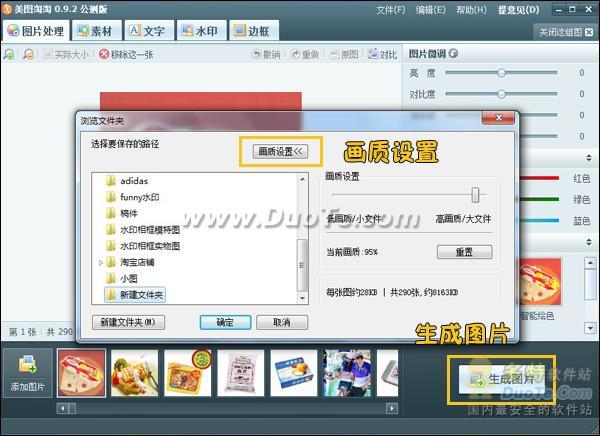Click the zoom in magnifier icon

pyautogui.click(x=8, y=54)
